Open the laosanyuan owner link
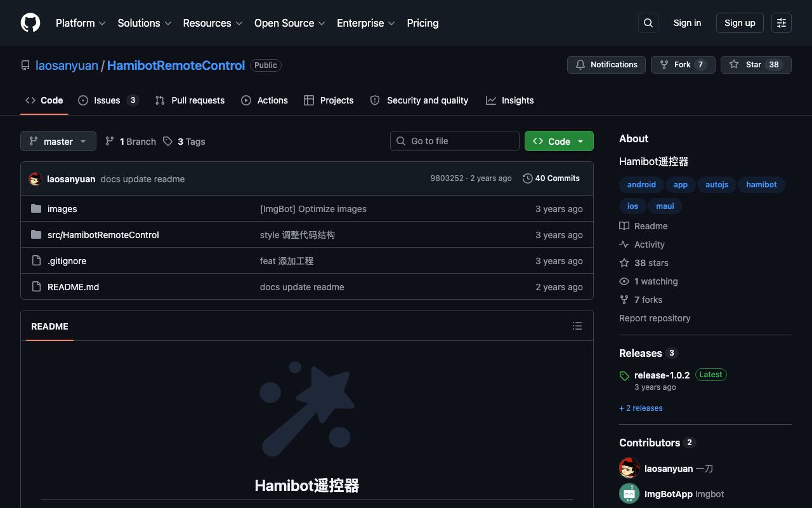The height and width of the screenshot is (508, 812). (x=67, y=65)
